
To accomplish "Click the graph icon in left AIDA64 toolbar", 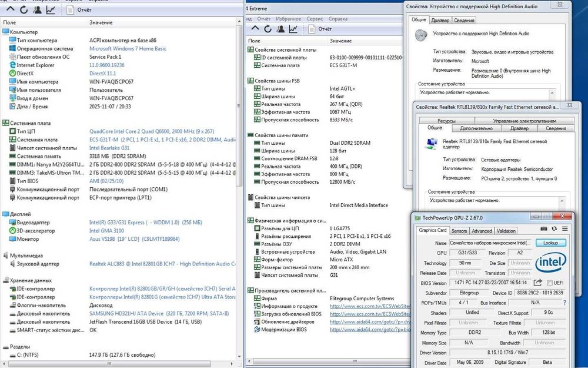I will 50,10.
